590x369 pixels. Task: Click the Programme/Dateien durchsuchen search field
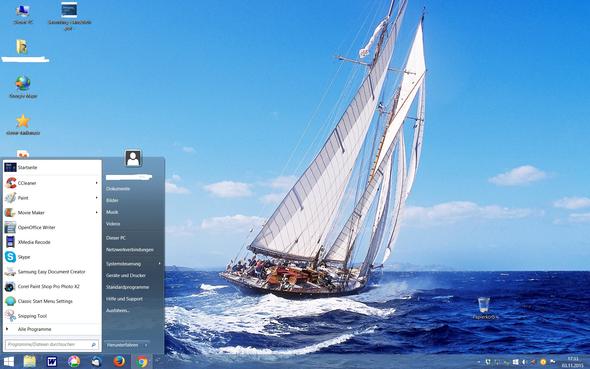click(52, 345)
